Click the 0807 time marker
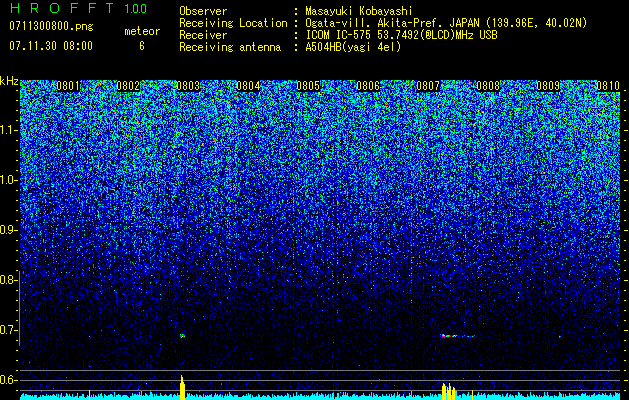This screenshot has height=400, width=629. (x=428, y=86)
